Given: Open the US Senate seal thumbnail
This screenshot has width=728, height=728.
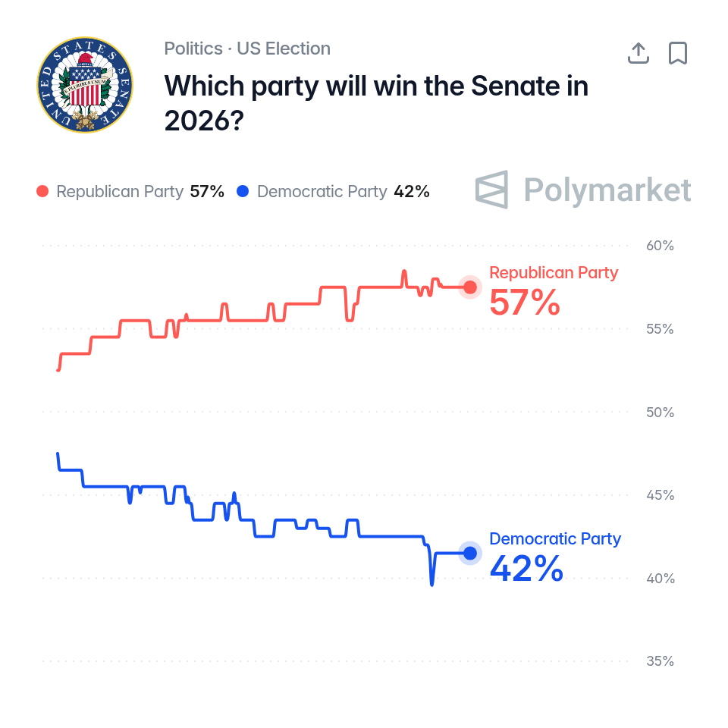Looking at the screenshot, I should [x=85, y=85].
